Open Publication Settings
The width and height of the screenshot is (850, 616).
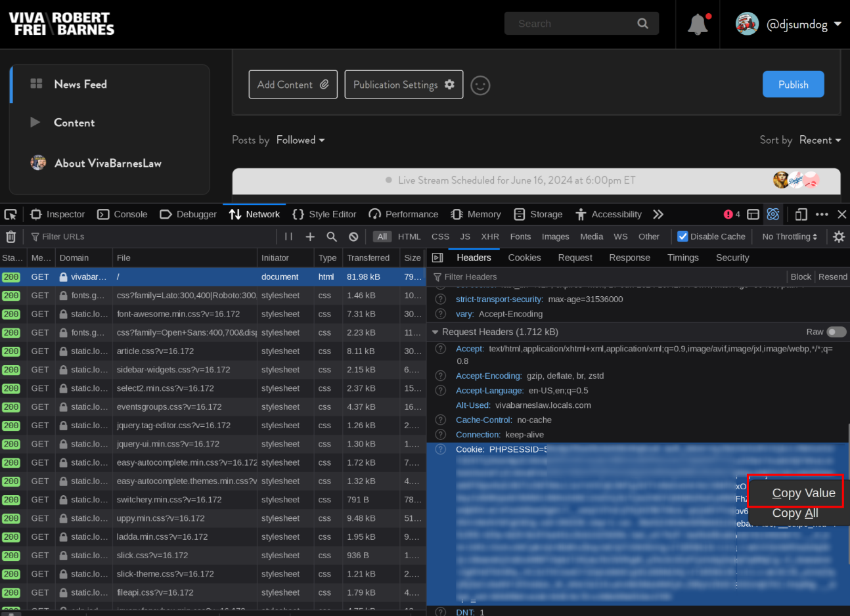pos(403,85)
